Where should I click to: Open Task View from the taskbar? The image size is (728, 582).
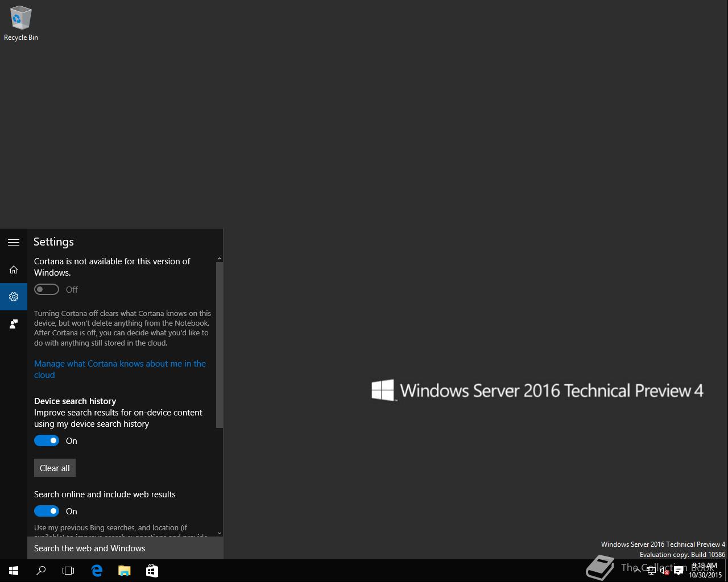(68, 571)
